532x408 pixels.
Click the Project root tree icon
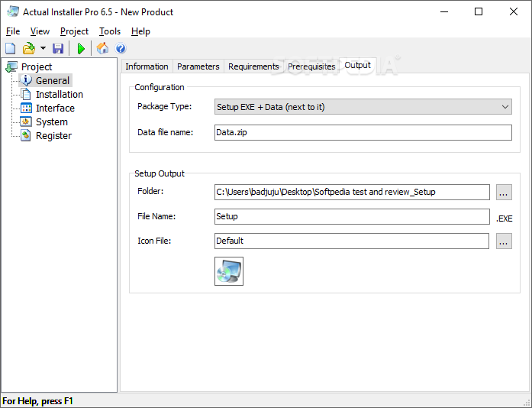point(11,66)
